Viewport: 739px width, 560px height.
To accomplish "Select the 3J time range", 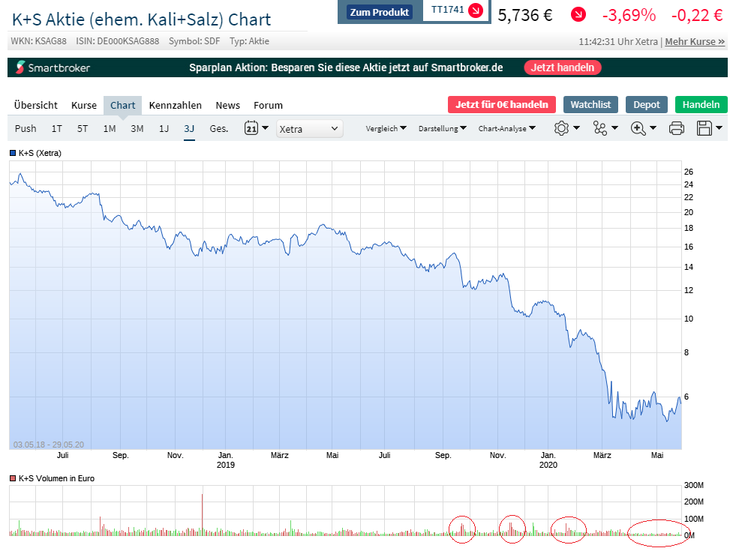I will point(189,129).
